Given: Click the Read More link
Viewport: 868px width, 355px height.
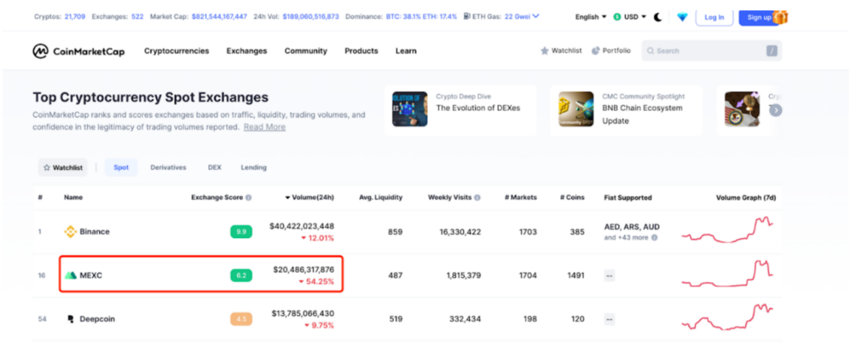Looking at the screenshot, I should [265, 127].
